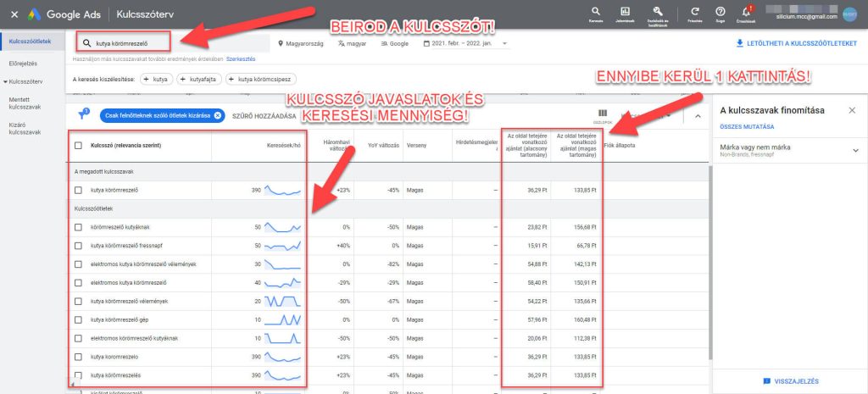Select the 'elektromos kutya körömreszelő' row checkbox
Viewport: 868px width, 394px height.
click(x=79, y=282)
